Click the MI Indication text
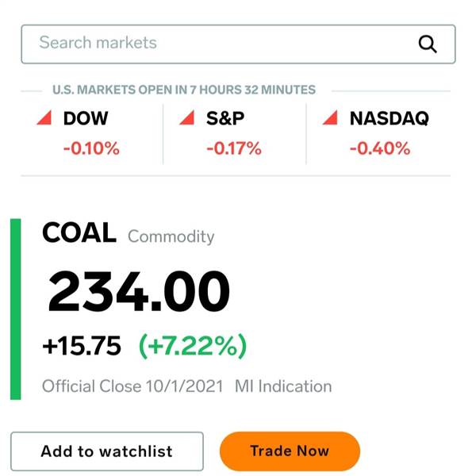Viewport: 476px width, 476px height. click(283, 386)
